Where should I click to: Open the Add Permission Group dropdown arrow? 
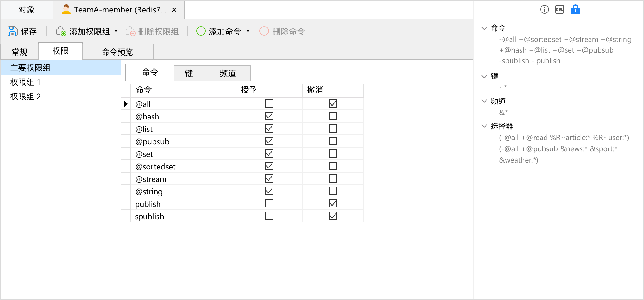116,31
